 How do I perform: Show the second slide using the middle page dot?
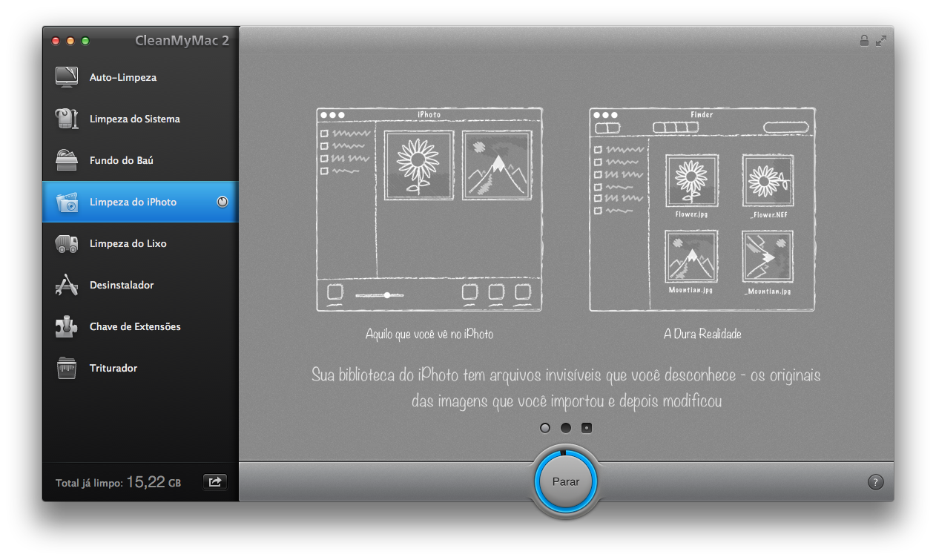[x=566, y=428]
